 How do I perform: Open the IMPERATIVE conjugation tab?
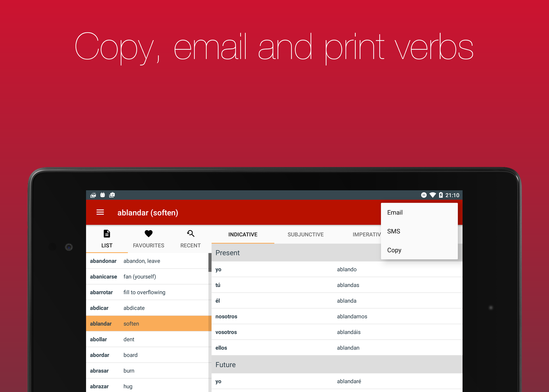[367, 234]
